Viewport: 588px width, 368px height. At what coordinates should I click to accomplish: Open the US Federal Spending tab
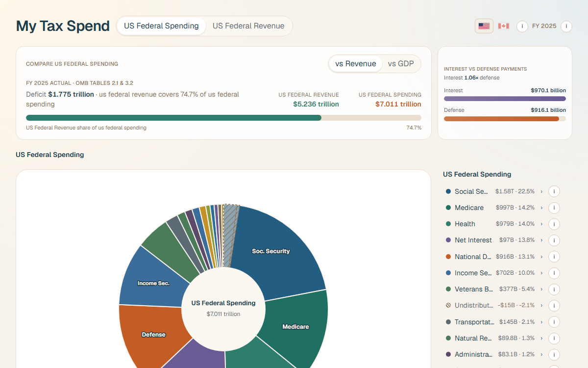(161, 26)
